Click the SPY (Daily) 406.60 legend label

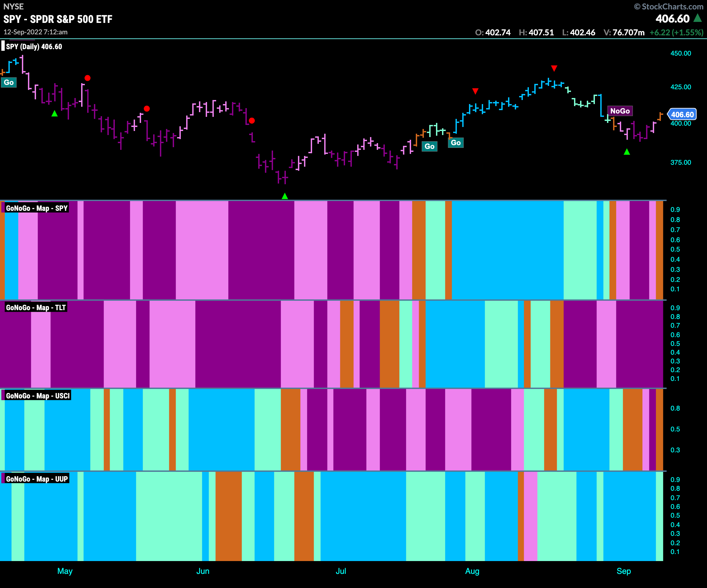point(34,46)
